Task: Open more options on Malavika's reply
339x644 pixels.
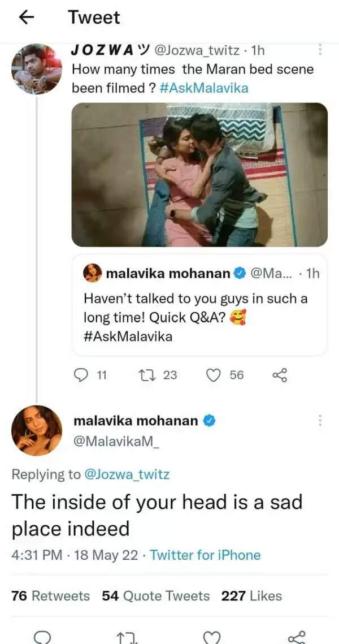Action: point(320,421)
